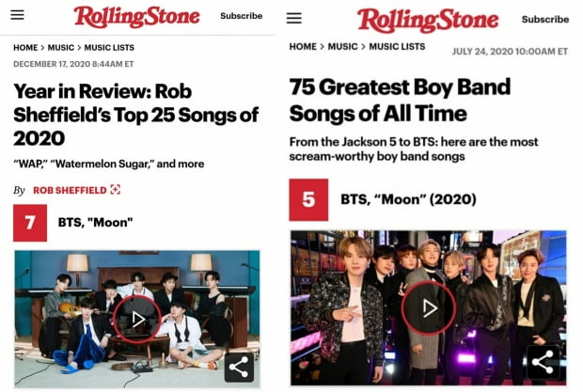The height and width of the screenshot is (392, 583).
Task: Open Rob Sheffield author link
Action: tap(69, 190)
